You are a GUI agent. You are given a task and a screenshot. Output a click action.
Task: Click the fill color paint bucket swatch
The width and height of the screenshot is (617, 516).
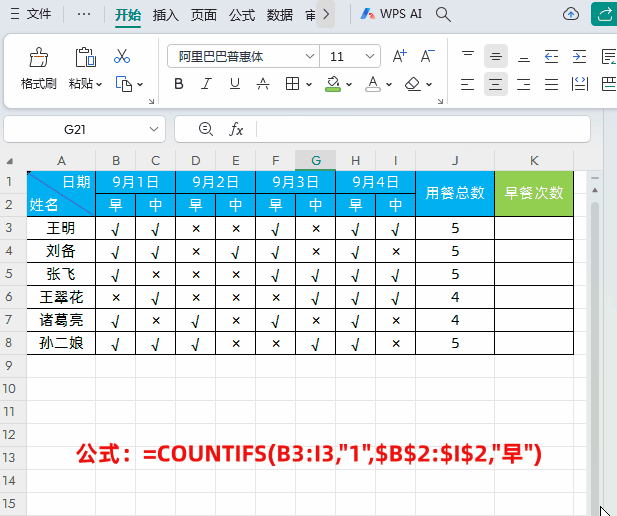333,85
